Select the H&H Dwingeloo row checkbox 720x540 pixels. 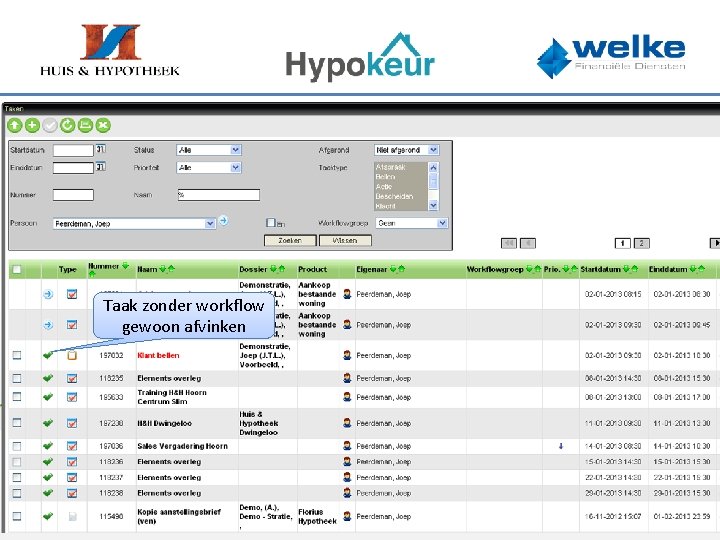17,422
